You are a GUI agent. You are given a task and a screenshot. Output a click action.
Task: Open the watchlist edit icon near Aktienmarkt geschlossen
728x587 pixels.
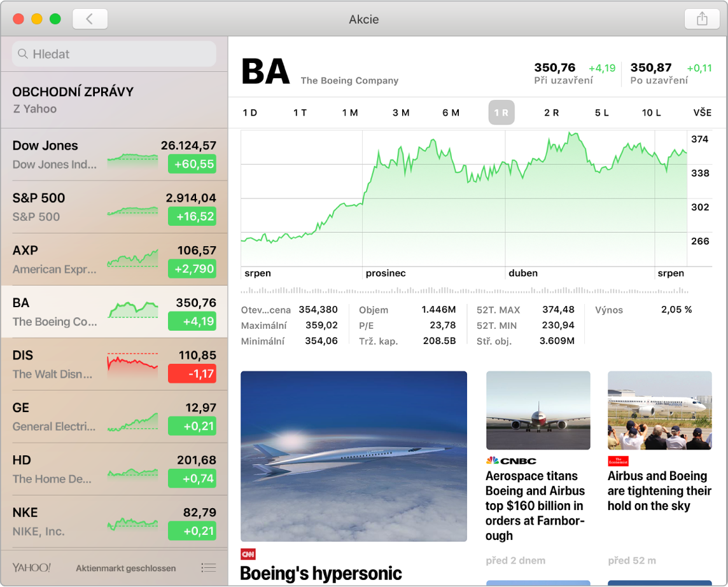[x=209, y=568]
